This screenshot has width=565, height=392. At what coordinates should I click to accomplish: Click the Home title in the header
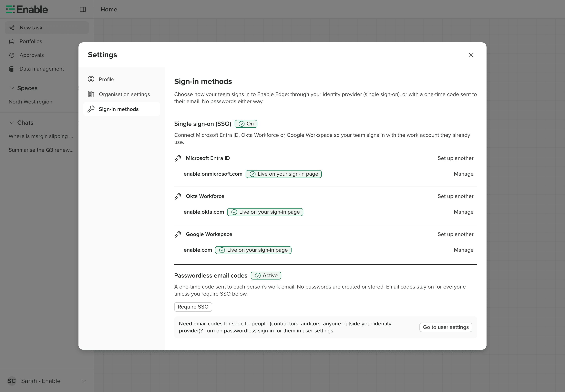click(x=109, y=9)
